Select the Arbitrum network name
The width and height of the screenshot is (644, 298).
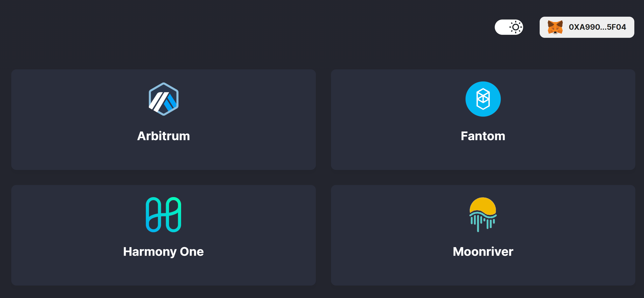(164, 136)
